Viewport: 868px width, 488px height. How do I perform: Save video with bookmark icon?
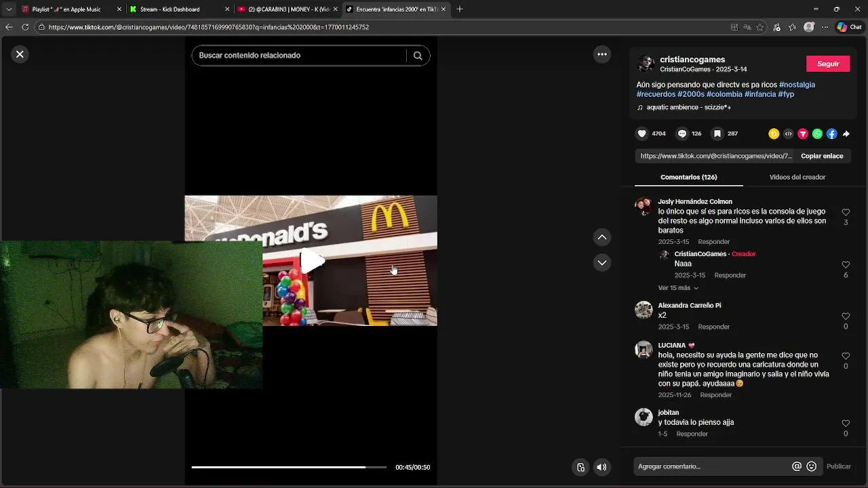coord(717,134)
